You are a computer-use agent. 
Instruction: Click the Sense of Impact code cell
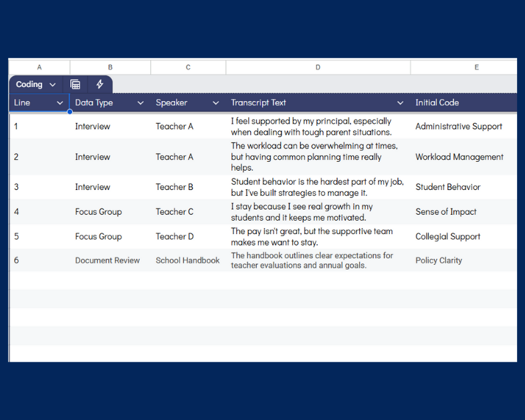click(445, 212)
